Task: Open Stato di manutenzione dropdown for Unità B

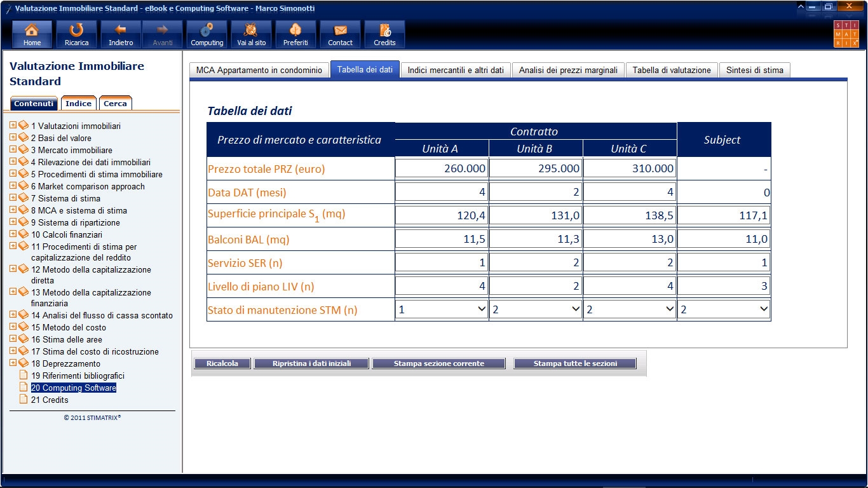Action: [x=536, y=310]
